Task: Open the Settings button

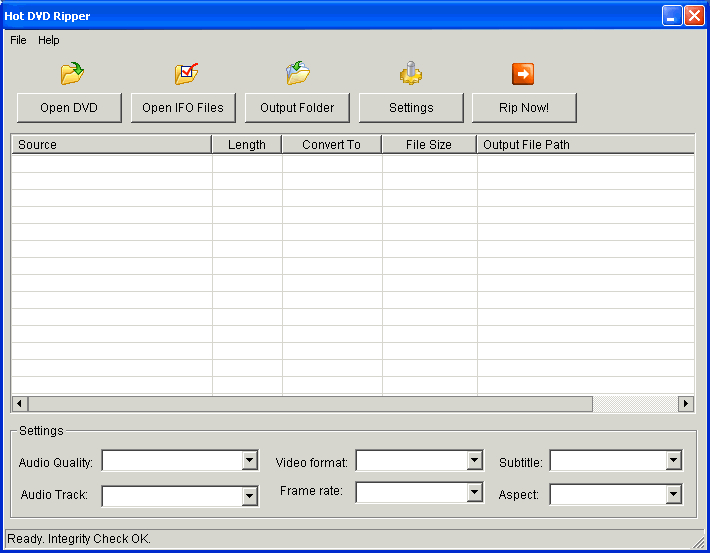Action: [x=411, y=108]
